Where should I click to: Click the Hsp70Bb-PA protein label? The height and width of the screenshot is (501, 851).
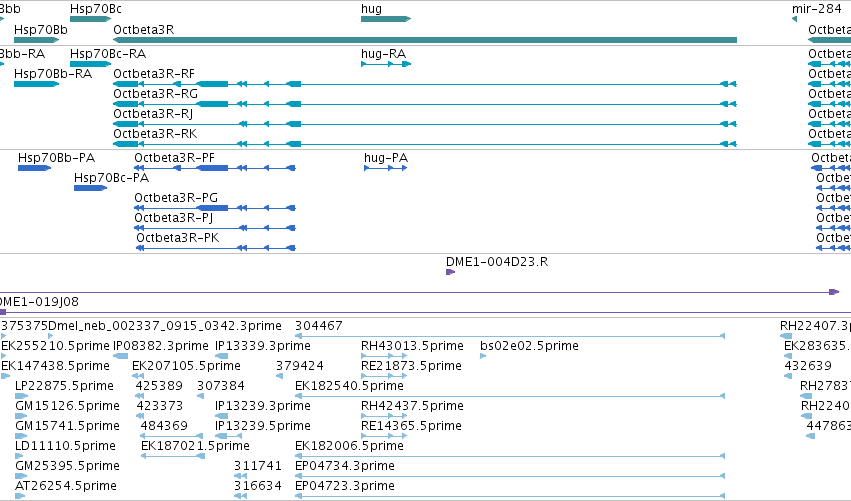pos(56,158)
